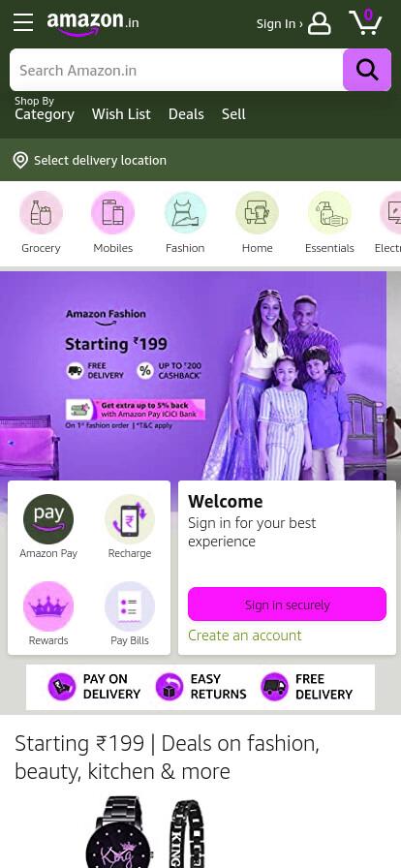Open the Essentials category icon

pos(329,212)
